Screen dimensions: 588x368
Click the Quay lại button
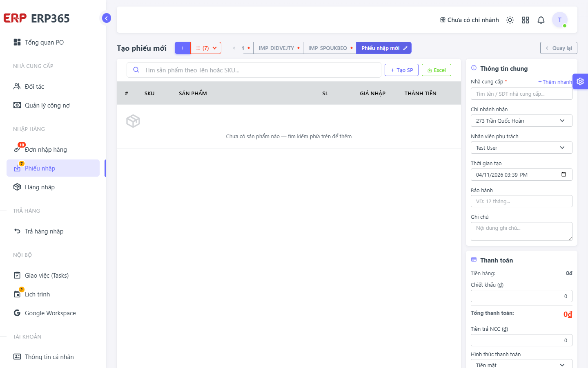click(x=559, y=48)
